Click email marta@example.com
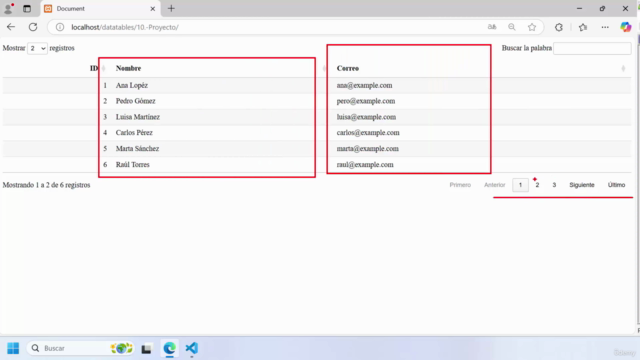 367,149
